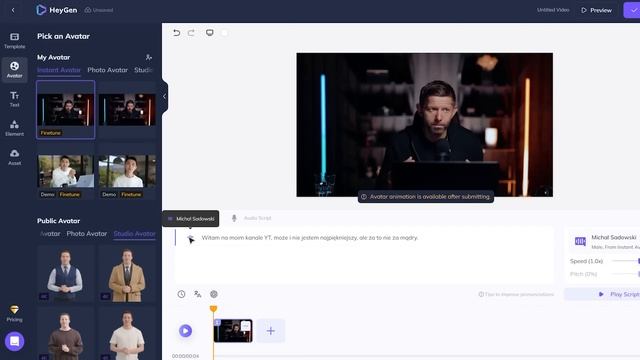
Task: Click the orange playhead marker on the timeline
Action: [213, 309]
